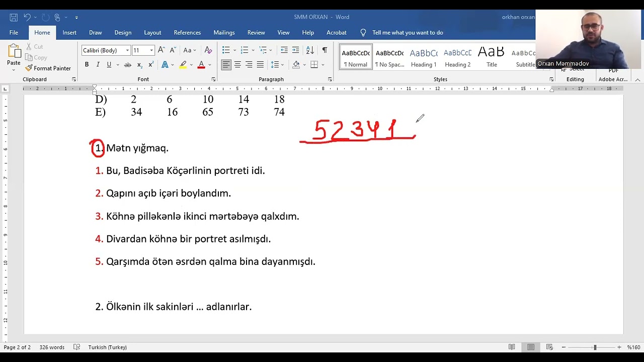The image size is (644, 362).
Task: Clear all formatting from selection
Action: [208, 50]
